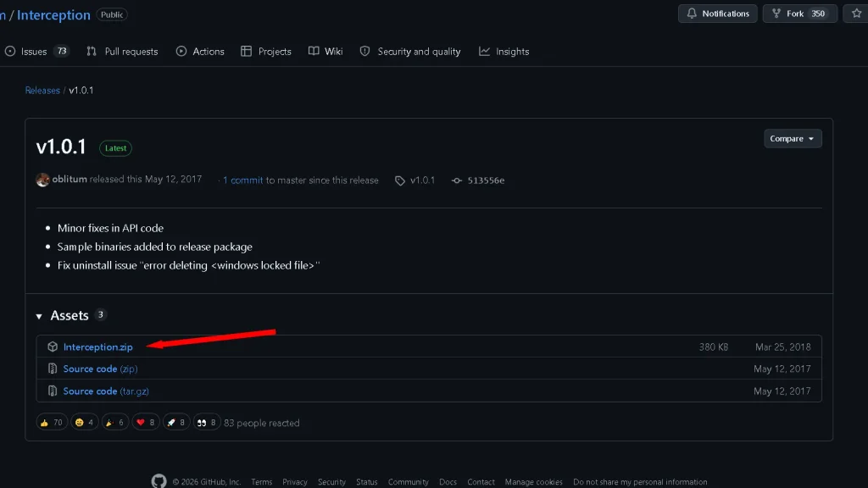Click file icon beside Source code (zip)
Viewport: 868px width, 488px height.
point(53,369)
